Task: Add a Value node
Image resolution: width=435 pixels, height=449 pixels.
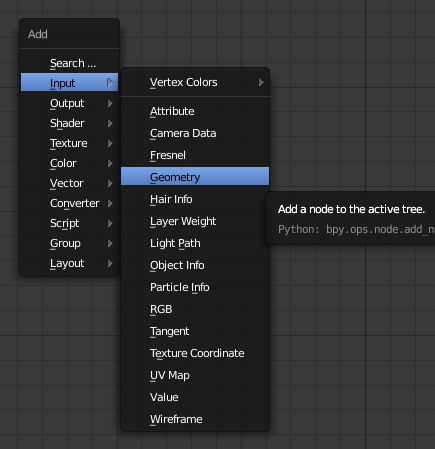Action: 195,397
